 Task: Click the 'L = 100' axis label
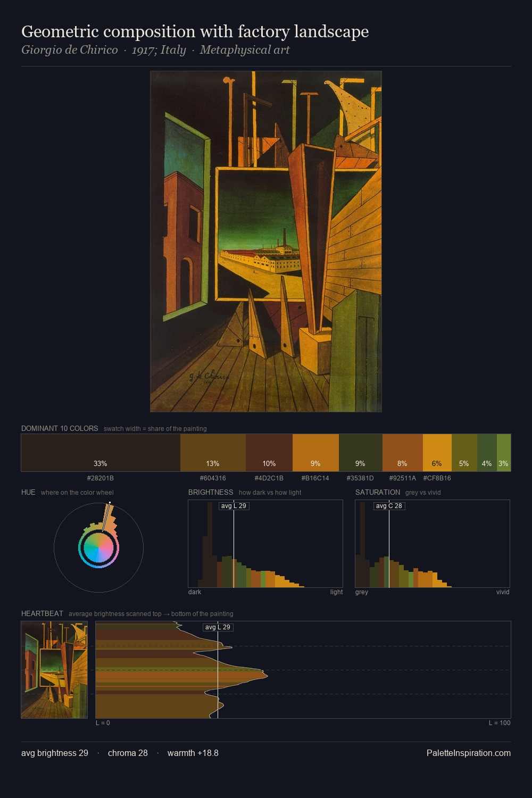pos(500,722)
